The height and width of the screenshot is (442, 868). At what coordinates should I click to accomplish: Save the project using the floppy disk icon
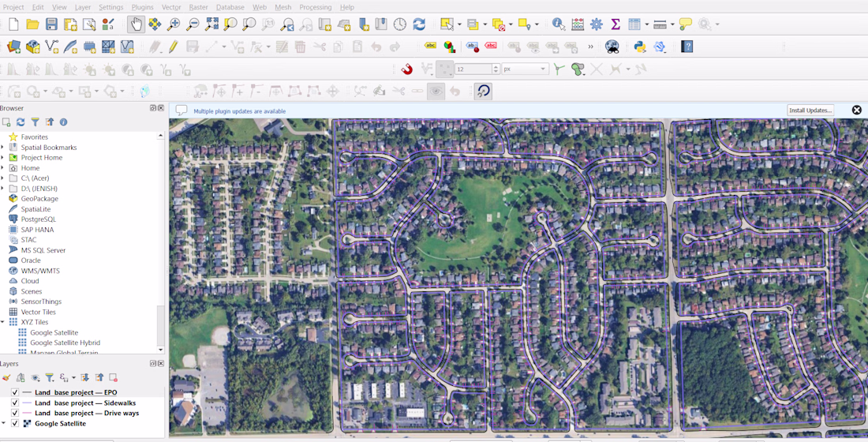click(51, 24)
